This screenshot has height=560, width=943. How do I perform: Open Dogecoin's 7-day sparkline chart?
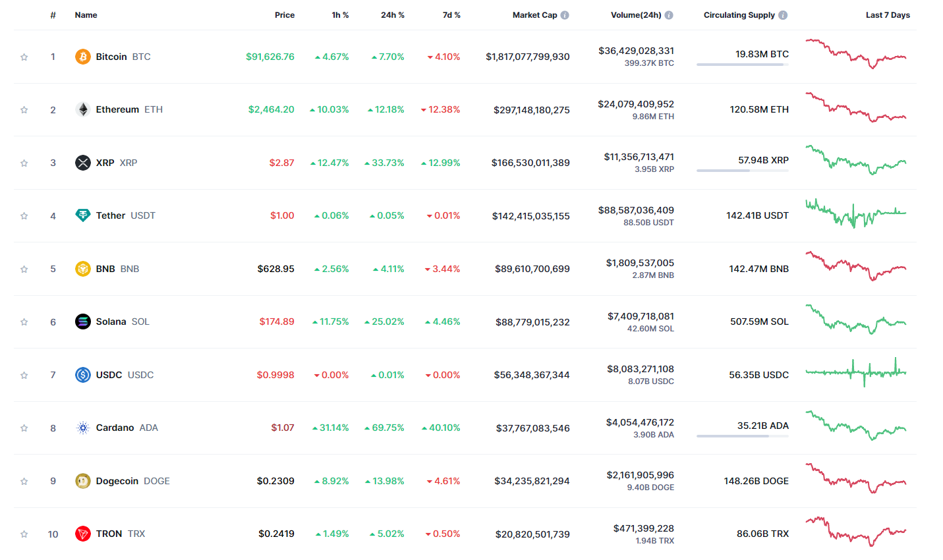tap(856, 478)
